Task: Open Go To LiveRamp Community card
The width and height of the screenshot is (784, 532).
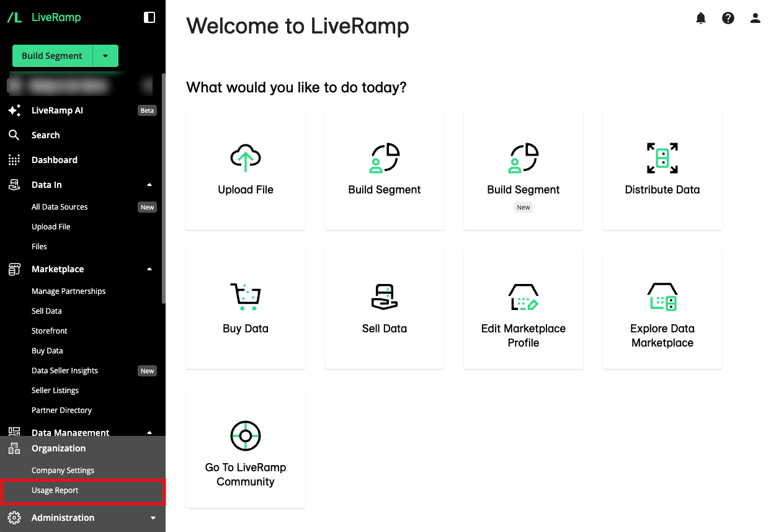Action: [246, 448]
